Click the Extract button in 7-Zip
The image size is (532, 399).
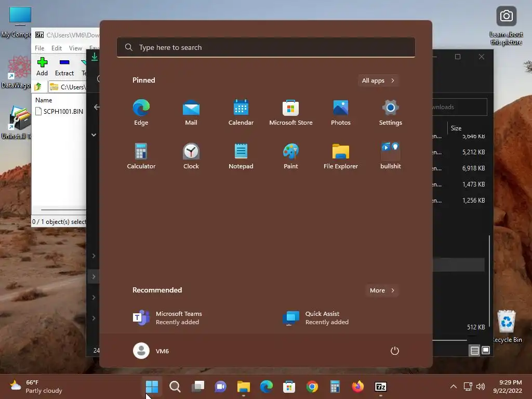[64, 67]
